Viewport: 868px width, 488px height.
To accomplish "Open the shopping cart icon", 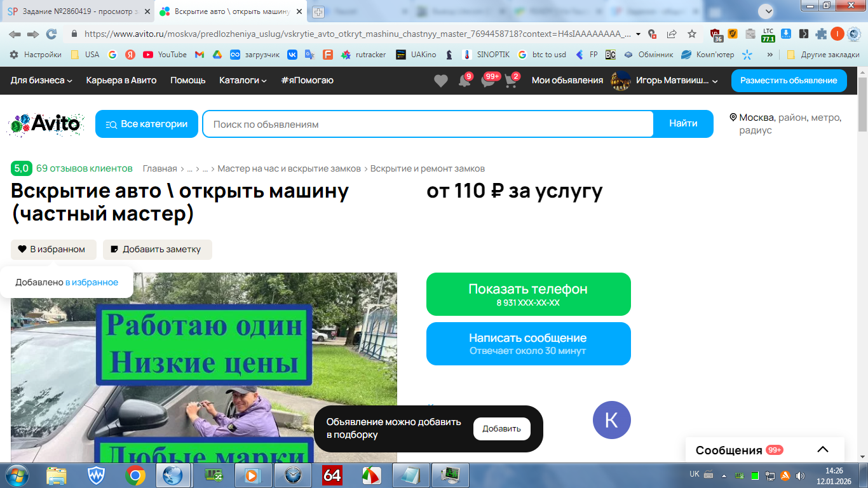I will pyautogui.click(x=512, y=81).
